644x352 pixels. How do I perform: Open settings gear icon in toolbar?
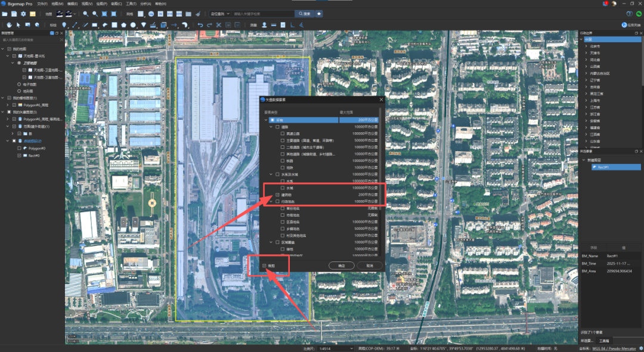point(23,14)
